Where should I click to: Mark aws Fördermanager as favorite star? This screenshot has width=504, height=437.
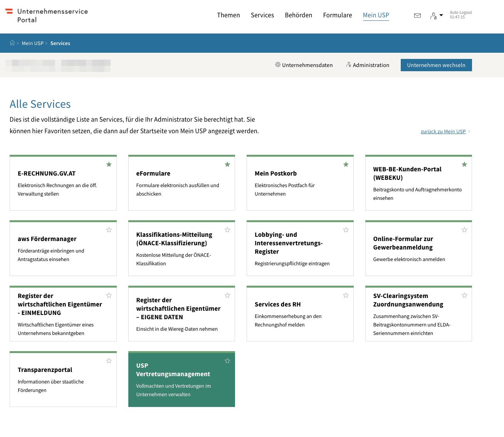[x=109, y=230]
